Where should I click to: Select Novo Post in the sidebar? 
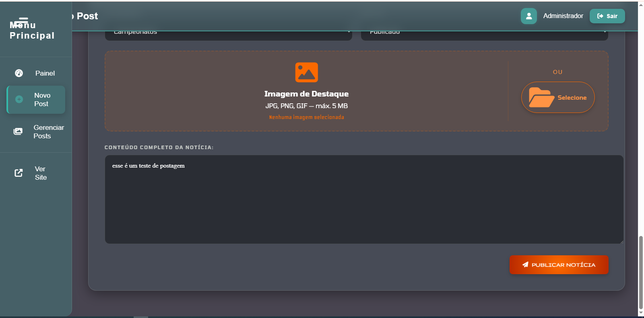pos(36,100)
